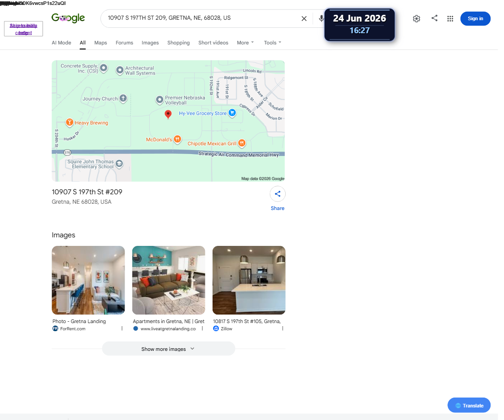Expand the Tools dropdown
504x420 pixels.
(272, 43)
